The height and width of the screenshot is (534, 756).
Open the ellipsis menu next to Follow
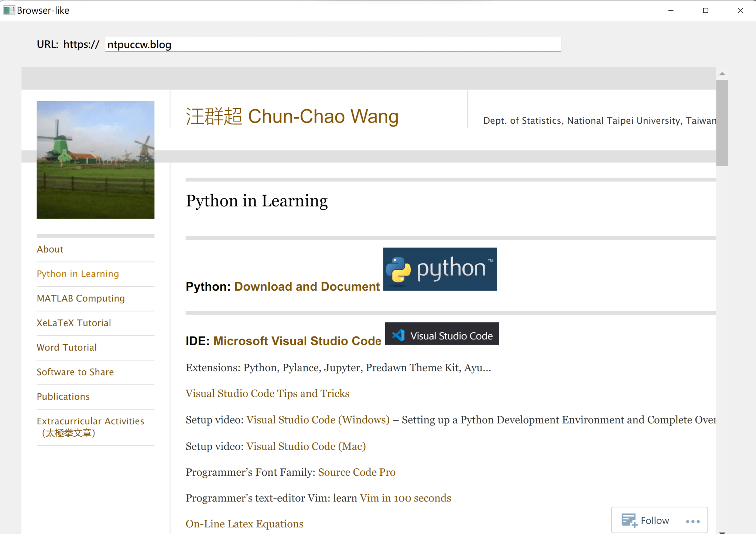pos(692,521)
